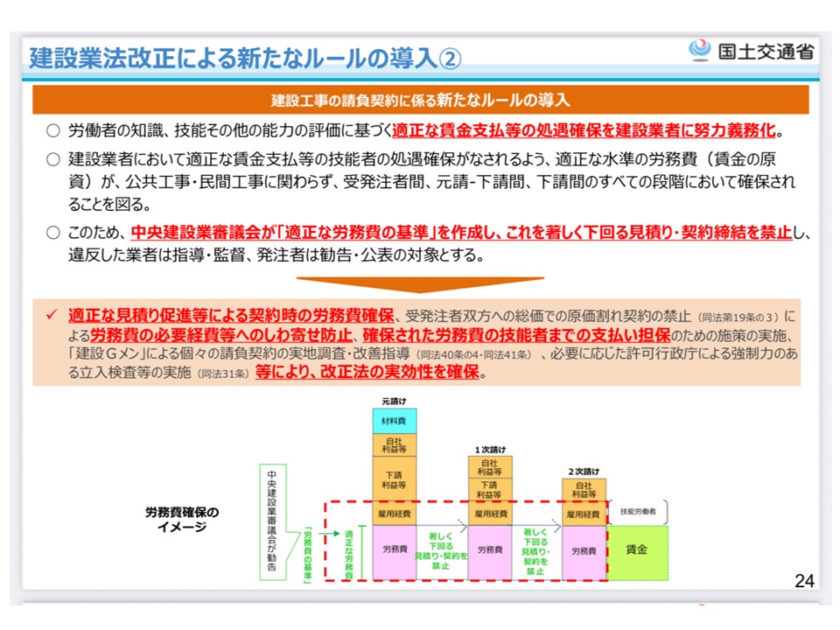Click the page number 24
Screen dimensions: 840x630
804,580
